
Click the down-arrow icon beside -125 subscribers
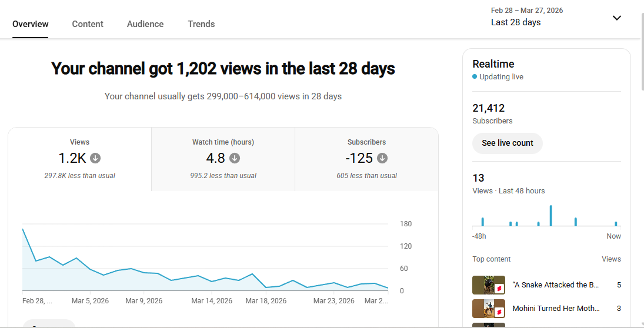[x=382, y=158]
